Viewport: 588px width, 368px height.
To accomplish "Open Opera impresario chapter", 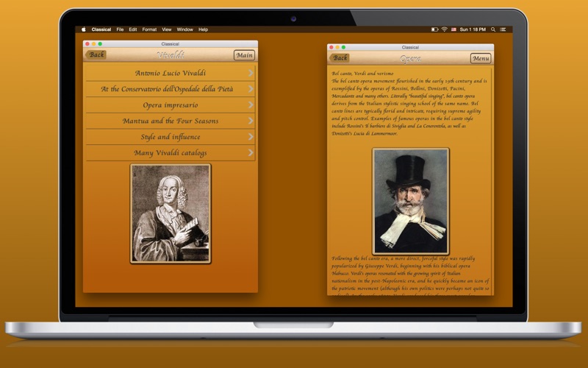I will tap(171, 105).
